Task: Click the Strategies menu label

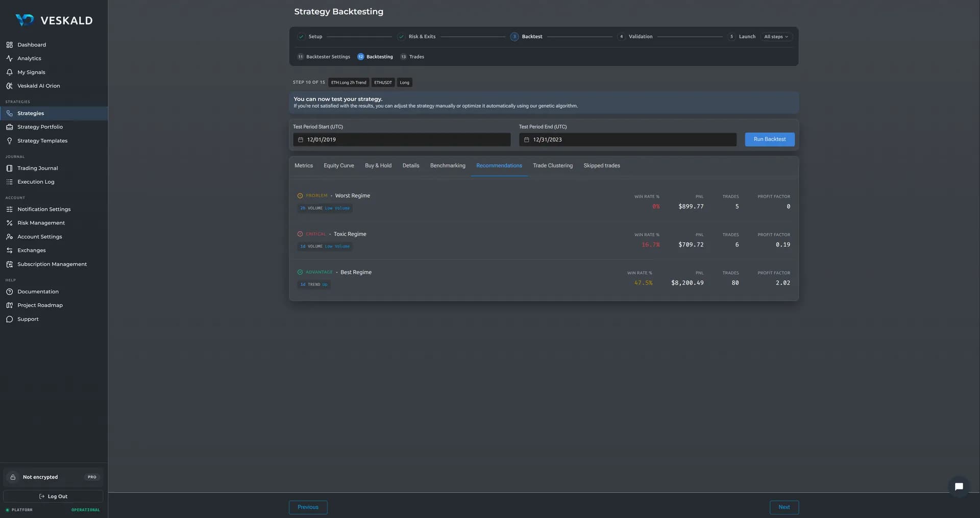Action: click(x=31, y=113)
